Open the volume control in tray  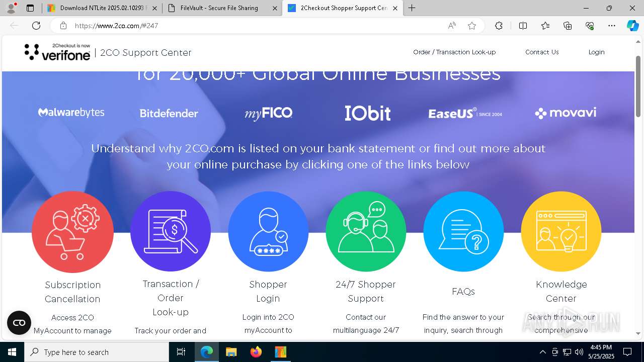pyautogui.click(x=579, y=352)
